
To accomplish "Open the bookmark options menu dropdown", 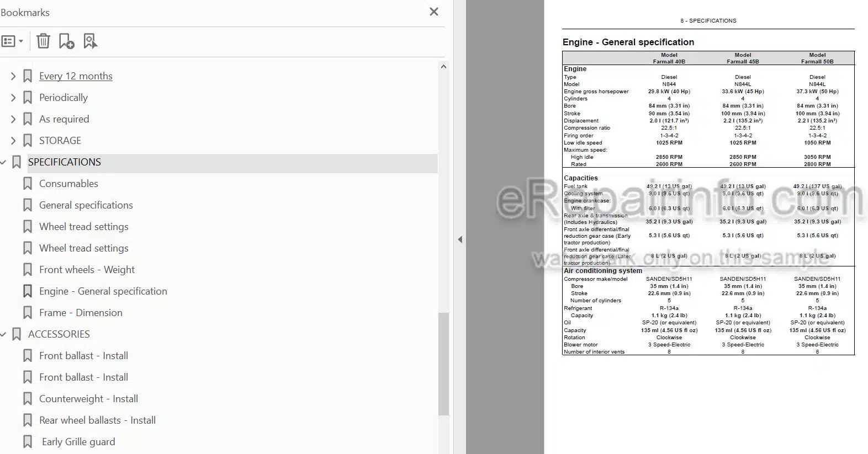I will click(x=12, y=41).
